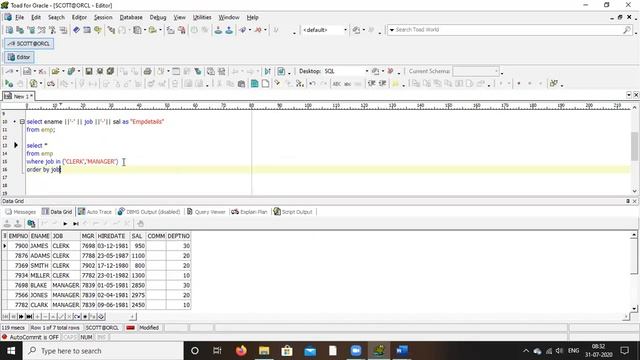Switch to the Script Output tab

pyautogui.click(x=293, y=212)
